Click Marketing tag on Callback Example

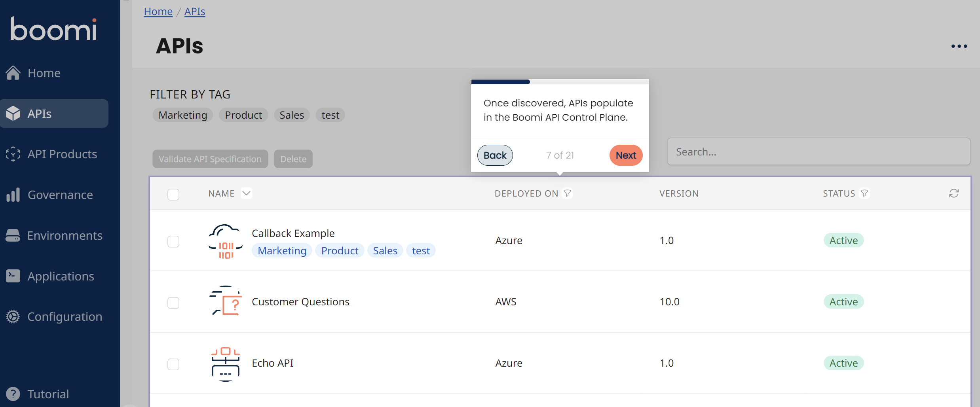[x=282, y=250]
